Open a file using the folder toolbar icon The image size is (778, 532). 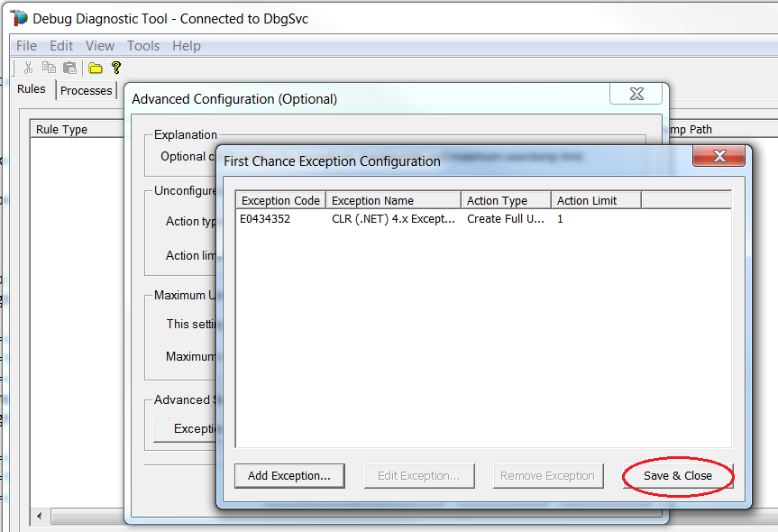[94, 67]
